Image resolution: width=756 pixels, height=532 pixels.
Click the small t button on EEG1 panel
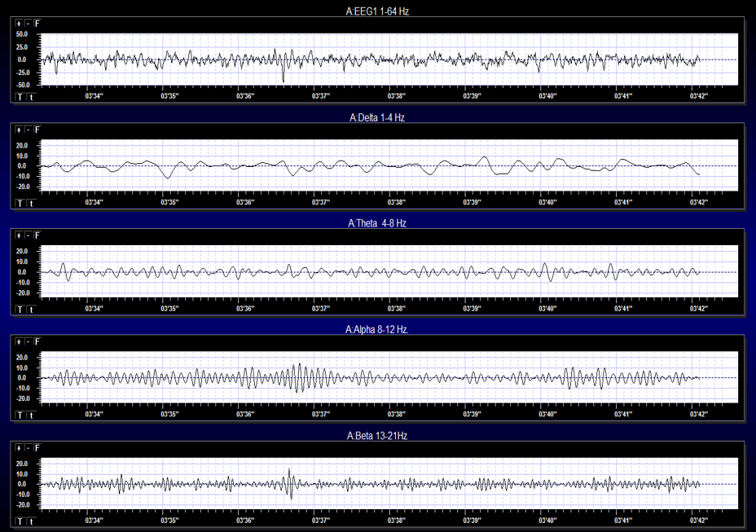[31, 96]
